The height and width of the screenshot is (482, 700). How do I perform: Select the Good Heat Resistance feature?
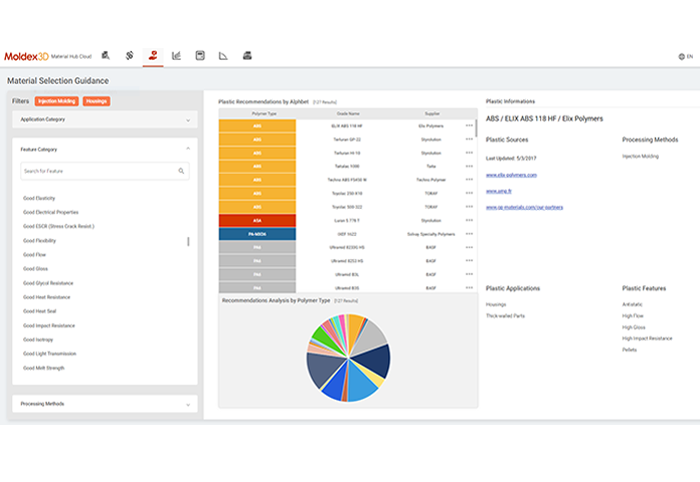[46, 297]
